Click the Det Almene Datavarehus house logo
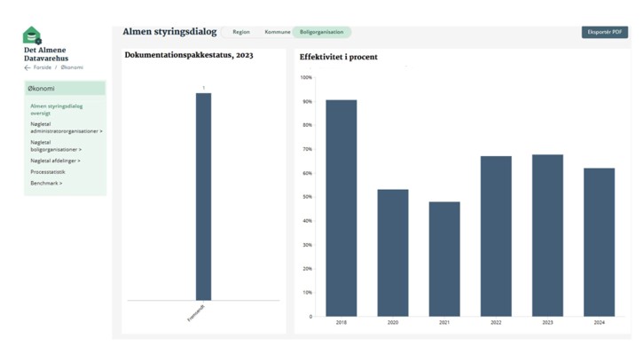Screen dimensions: 644x362 pos(32,35)
